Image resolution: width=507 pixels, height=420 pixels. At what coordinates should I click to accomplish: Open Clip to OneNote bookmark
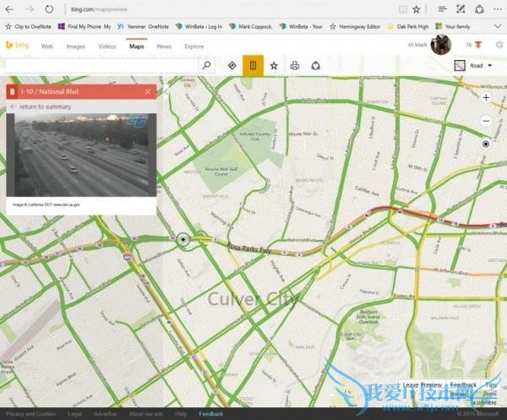tap(29, 26)
